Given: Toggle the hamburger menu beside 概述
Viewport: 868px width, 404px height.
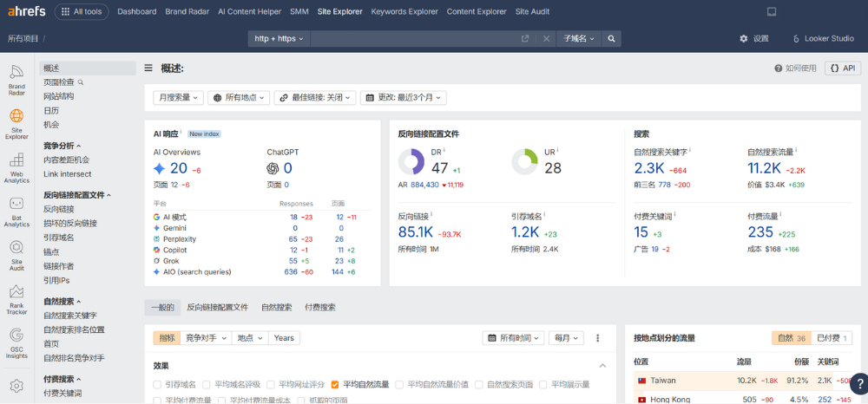Looking at the screenshot, I should (x=148, y=68).
